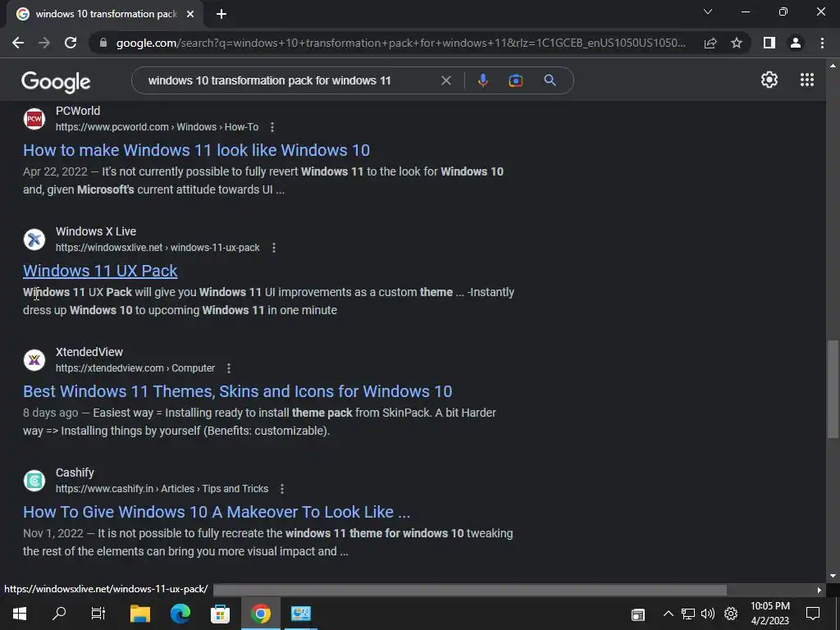Click the pcworld.com breadcrumb URL

tap(157, 127)
